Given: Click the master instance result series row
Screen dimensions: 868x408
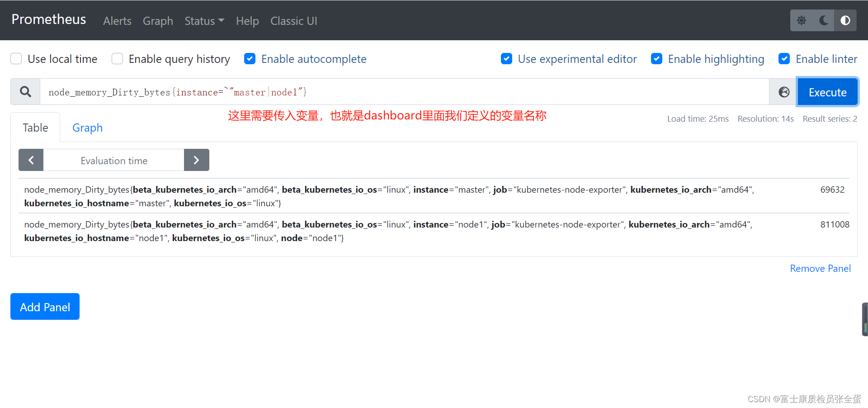Looking at the screenshot, I should point(434,196).
